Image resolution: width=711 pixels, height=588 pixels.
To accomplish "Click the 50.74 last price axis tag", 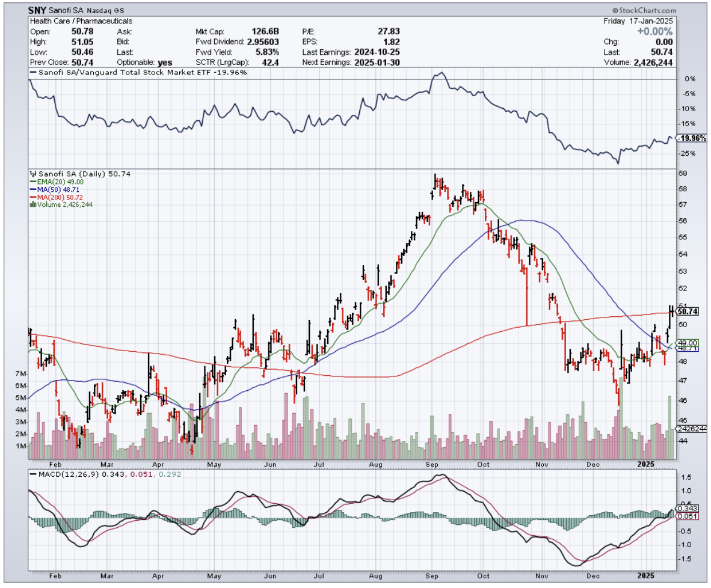I will click(x=687, y=311).
